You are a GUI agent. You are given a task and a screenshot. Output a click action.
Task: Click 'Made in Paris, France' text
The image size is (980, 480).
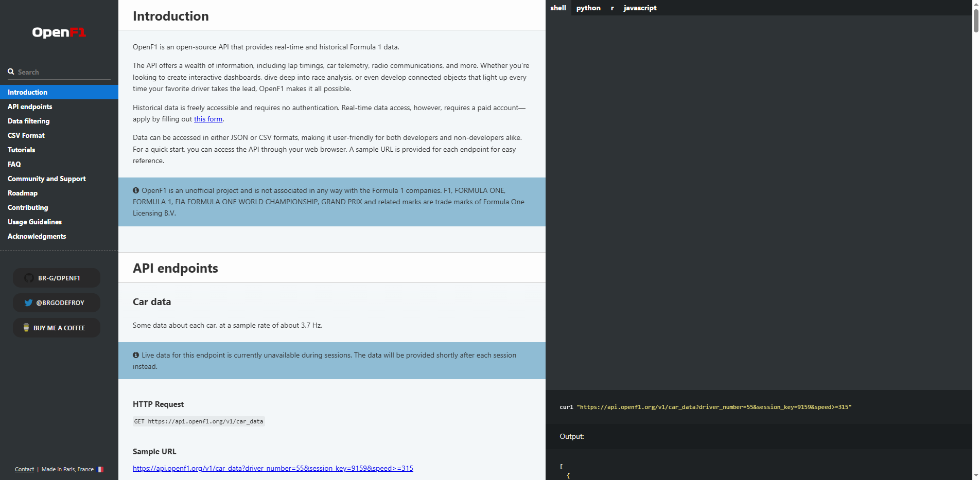click(x=67, y=469)
